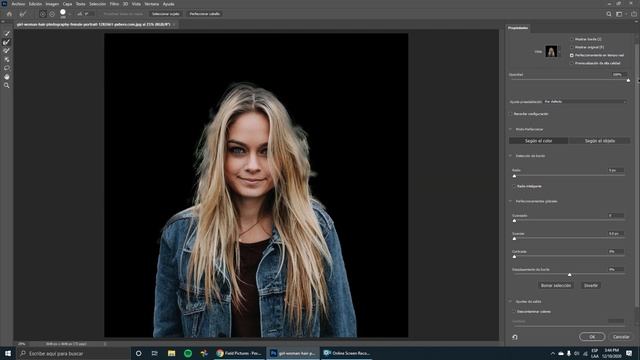Viewport: 640px width, 360px height.
Task: Click the Opacidad slider handle
Action: pos(628,80)
